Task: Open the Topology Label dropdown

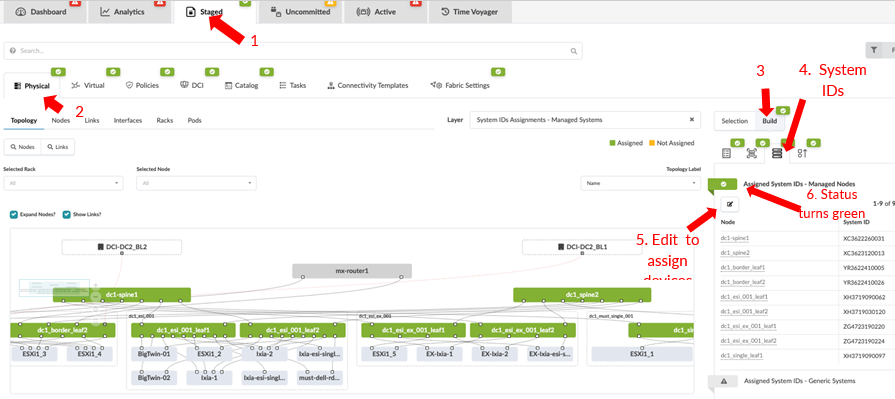Action: coord(640,183)
